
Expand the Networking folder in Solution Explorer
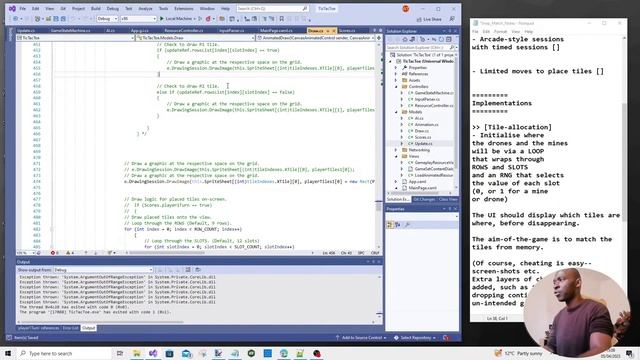coord(396,150)
